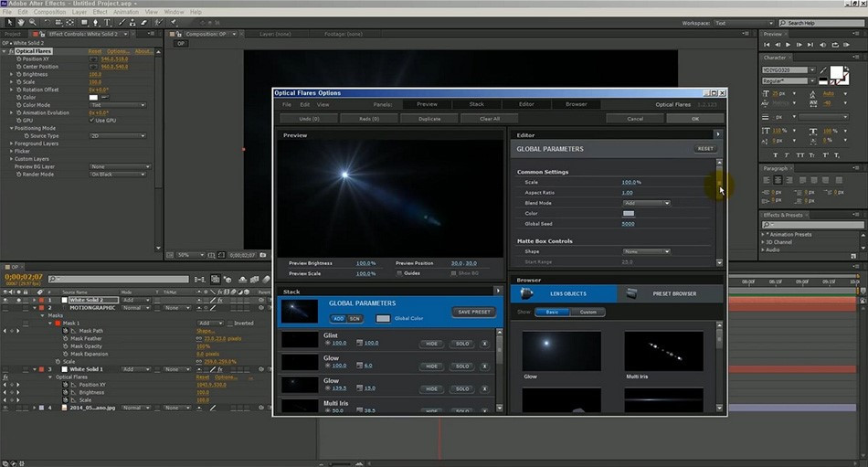Open the Color Mode dropdown
Screen dimensions: 868x467
(x=118, y=105)
